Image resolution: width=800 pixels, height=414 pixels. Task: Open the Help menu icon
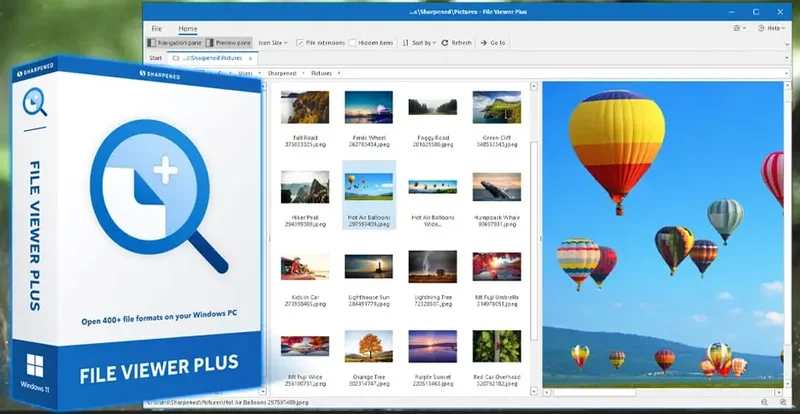761,28
